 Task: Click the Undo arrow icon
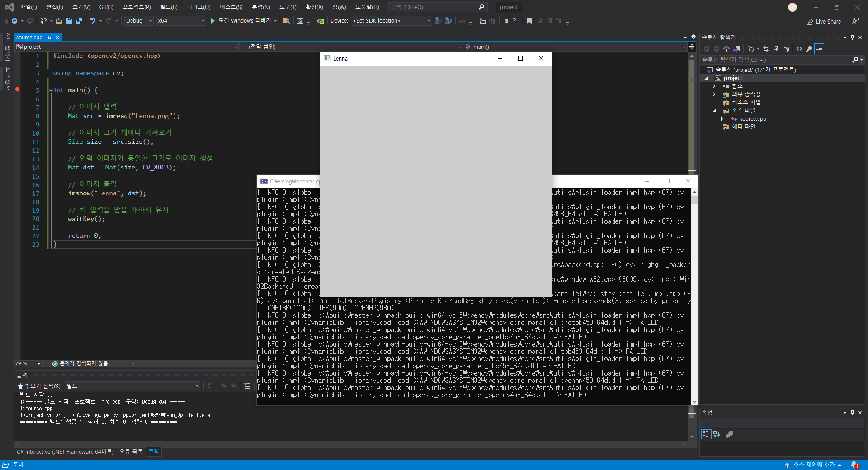coord(93,21)
